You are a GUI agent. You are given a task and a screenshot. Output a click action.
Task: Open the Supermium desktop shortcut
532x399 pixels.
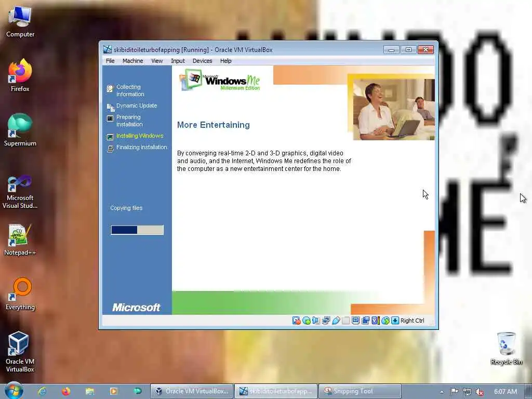click(x=20, y=129)
